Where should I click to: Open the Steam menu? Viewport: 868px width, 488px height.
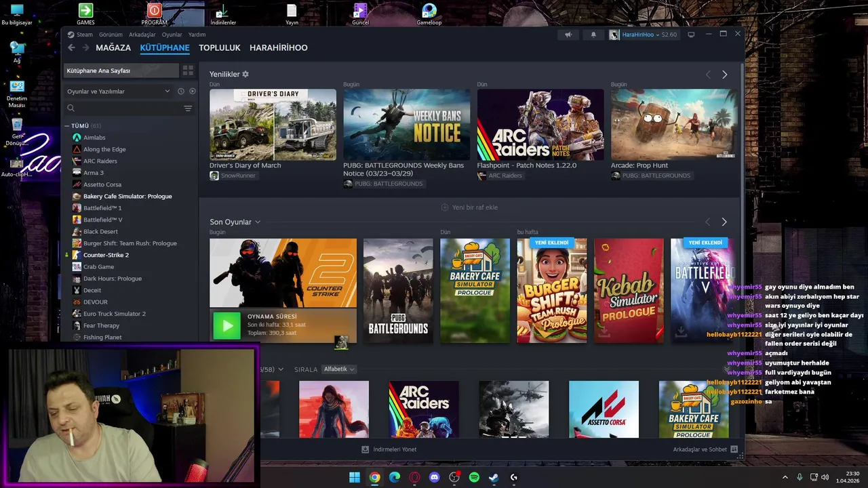(84, 35)
